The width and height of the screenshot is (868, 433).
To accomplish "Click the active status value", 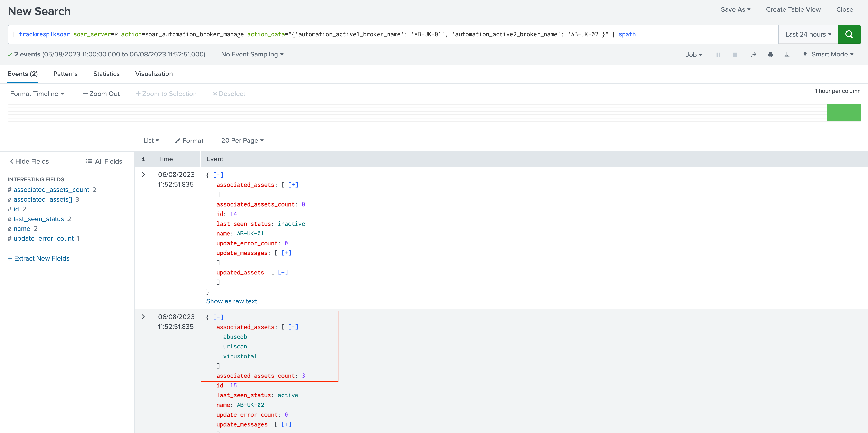I will 288,395.
